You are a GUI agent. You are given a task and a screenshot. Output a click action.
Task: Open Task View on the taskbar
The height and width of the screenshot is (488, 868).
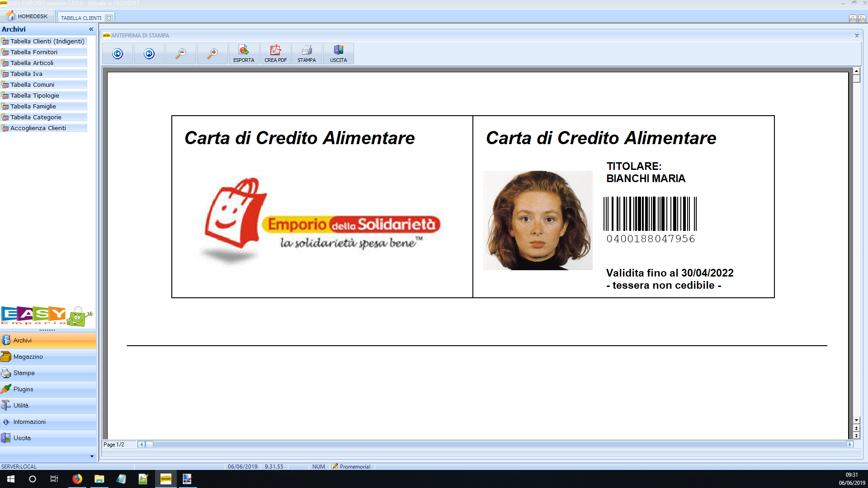[x=54, y=479]
